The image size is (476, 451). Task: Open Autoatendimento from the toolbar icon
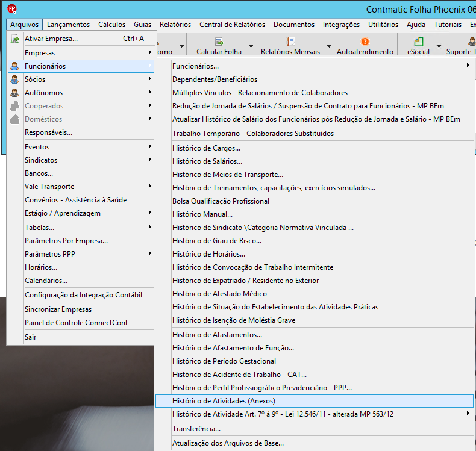point(365,42)
